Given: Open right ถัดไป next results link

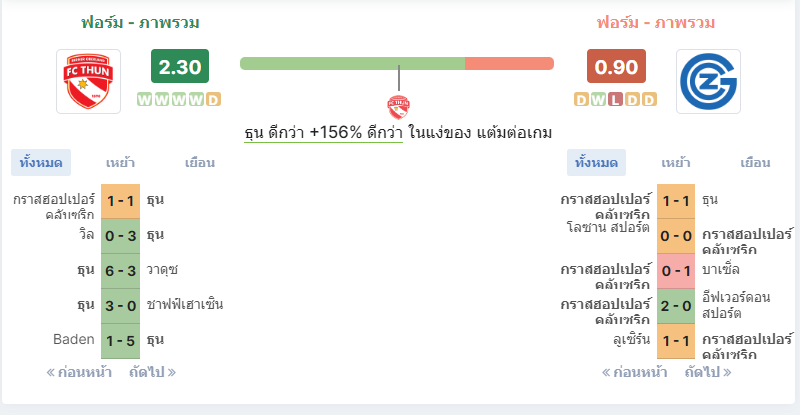Looking at the screenshot, I should pyautogui.click(x=708, y=372).
